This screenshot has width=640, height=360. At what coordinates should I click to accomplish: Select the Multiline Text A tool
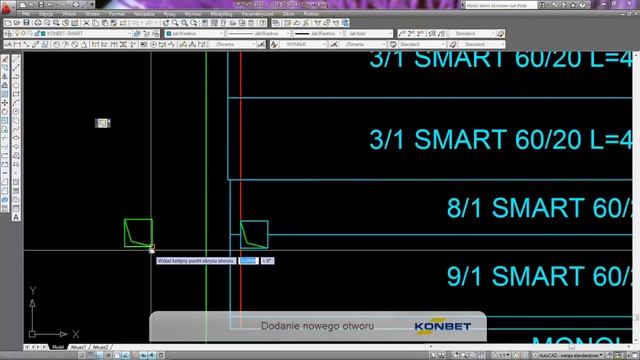click(x=16, y=217)
